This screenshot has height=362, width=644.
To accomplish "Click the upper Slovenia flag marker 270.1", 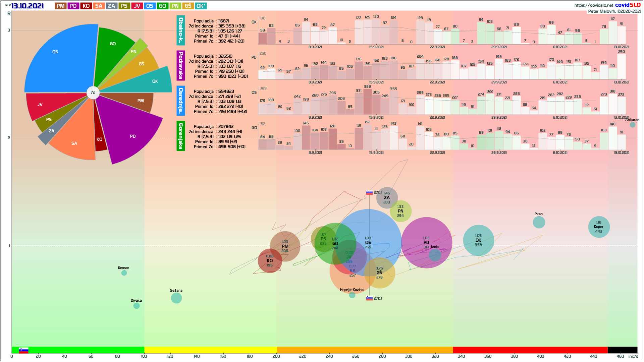I will (369, 193).
